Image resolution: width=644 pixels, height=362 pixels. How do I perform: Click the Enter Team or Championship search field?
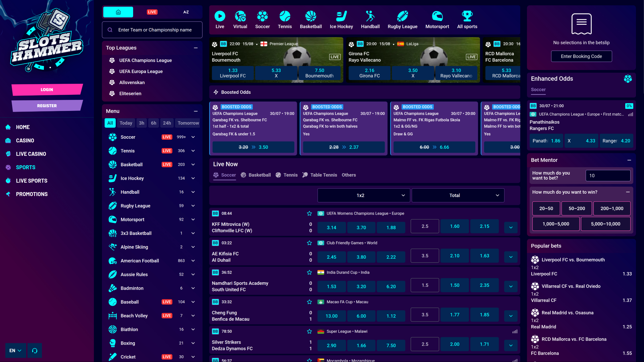pos(152,29)
